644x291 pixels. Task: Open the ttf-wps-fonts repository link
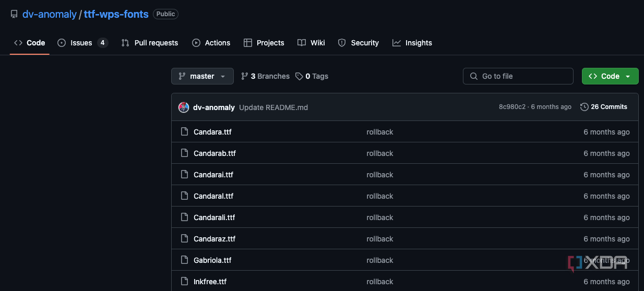tap(116, 14)
